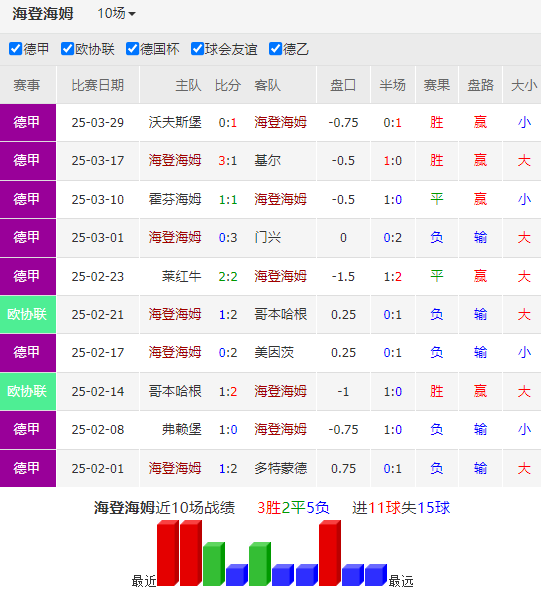Select the 大小 column header

click(524, 85)
